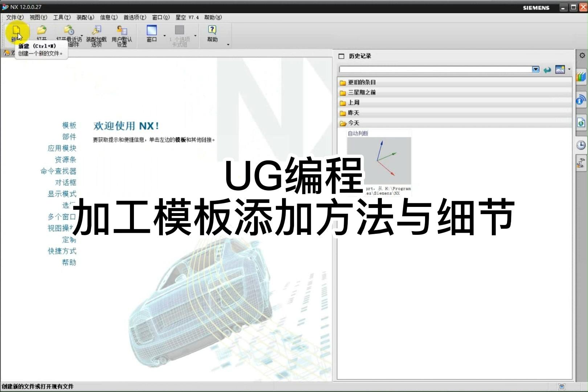Screen dimensions: 588x392
Task: Click the 快捷方式 link
Action: pyautogui.click(x=62, y=251)
